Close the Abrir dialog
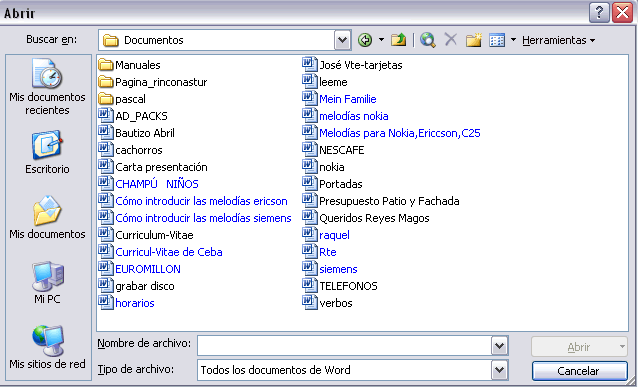The height and width of the screenshot is (387, 638). point(623,13)
